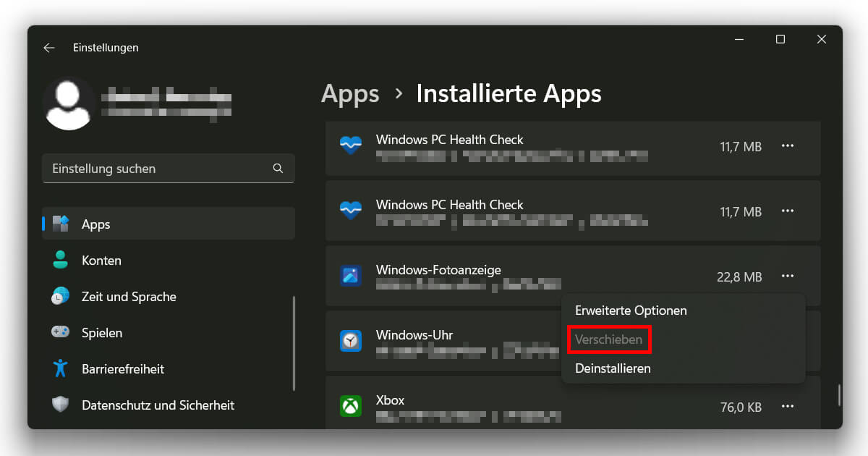Click Deinstallieren in the open context menu
Image resolution: width=868 pixels, height=456 pixels.
(613, 368)
